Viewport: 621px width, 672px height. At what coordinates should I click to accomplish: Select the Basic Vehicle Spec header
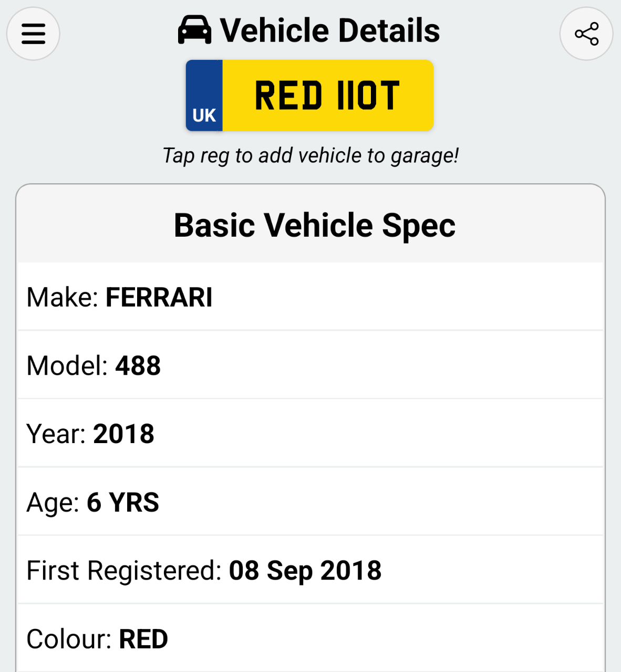(x=314, y=225)
